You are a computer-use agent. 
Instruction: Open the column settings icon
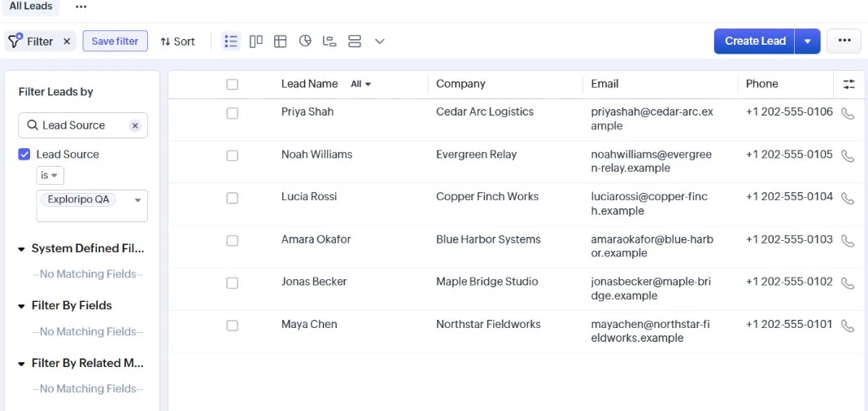click(849, 84)
